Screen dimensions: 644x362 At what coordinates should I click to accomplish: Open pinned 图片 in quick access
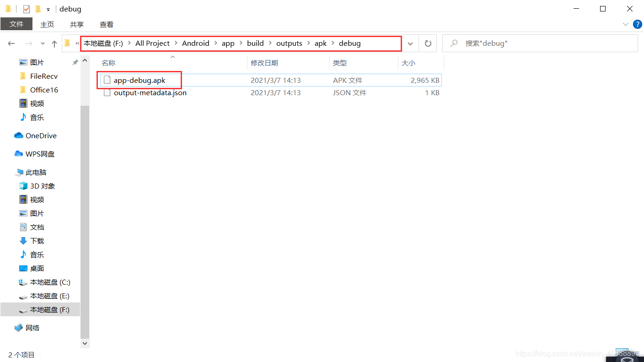37,62
